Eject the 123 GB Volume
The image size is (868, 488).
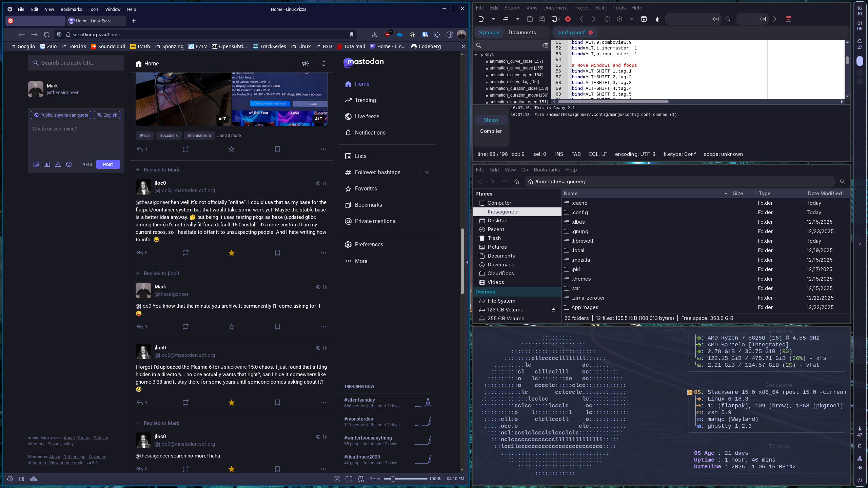553,310
